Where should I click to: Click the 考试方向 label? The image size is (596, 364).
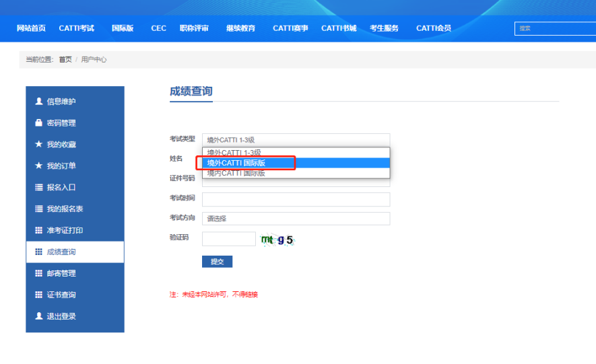pos(182,218)
